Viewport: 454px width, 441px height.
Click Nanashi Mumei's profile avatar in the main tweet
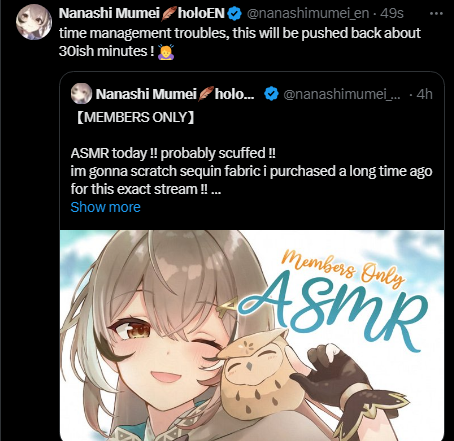click(x=34, y=22)
